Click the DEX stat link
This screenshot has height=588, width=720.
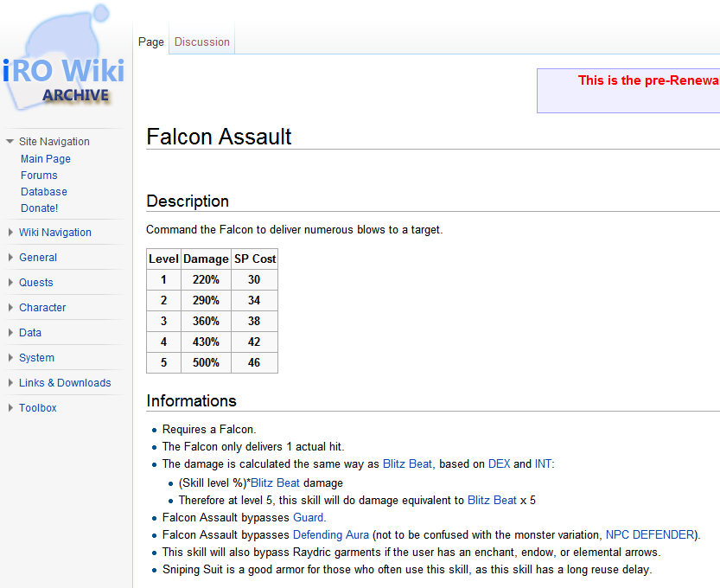[499, 464]
